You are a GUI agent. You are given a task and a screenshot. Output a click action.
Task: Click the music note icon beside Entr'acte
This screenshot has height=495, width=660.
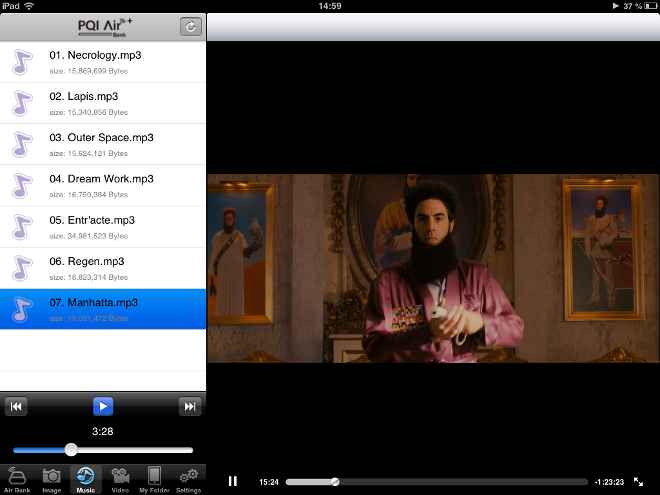22,227
